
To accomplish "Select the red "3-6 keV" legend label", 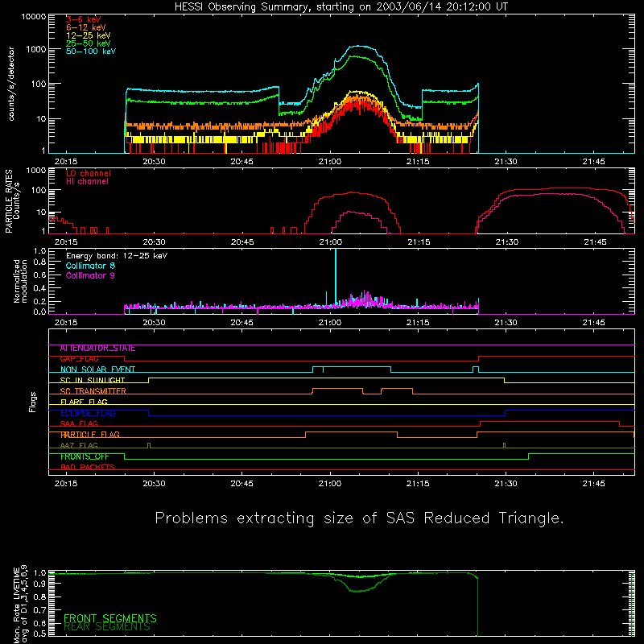I will [x=83, y=19].
